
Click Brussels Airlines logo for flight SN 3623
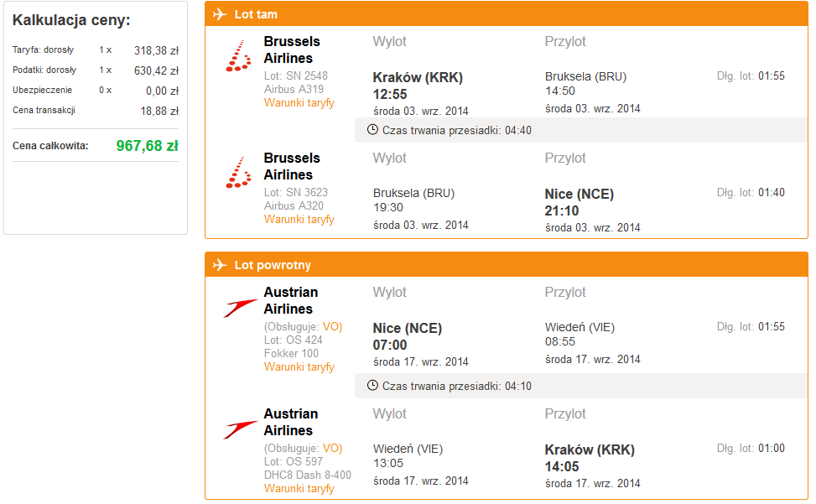pos(238,173)
